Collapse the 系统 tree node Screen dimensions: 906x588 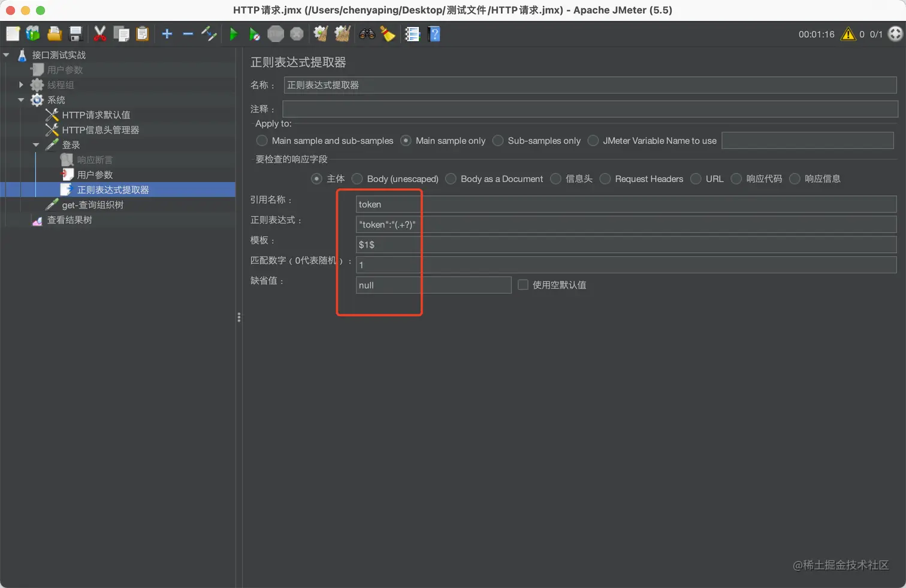pos(22,100)
